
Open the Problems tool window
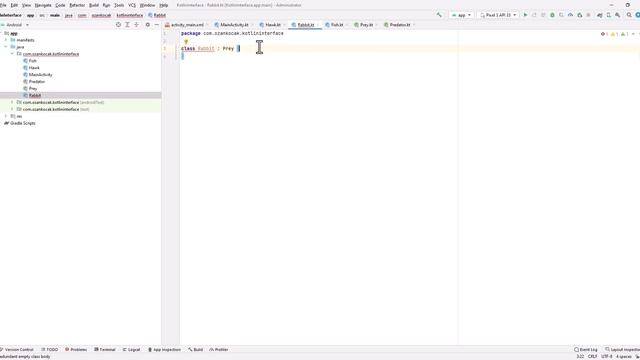tap(76, 349)
